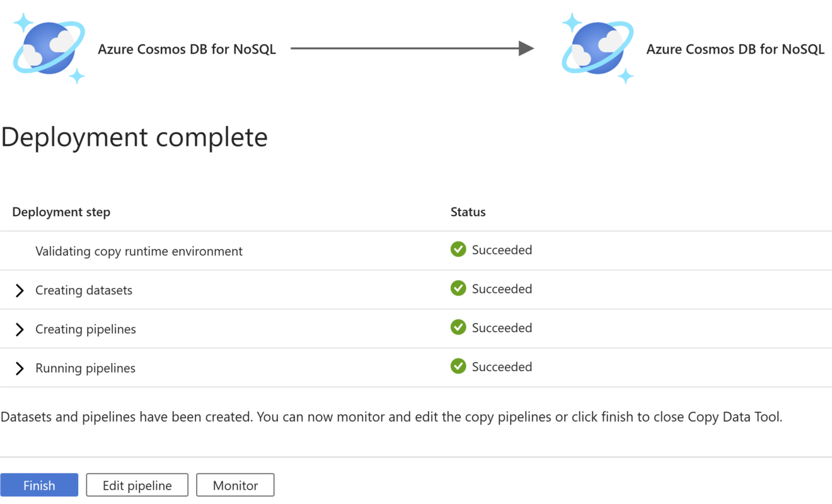Click the Succeeded icon beside Creating pipelines
The image size is (832, 504).
(x=458, y=328)
